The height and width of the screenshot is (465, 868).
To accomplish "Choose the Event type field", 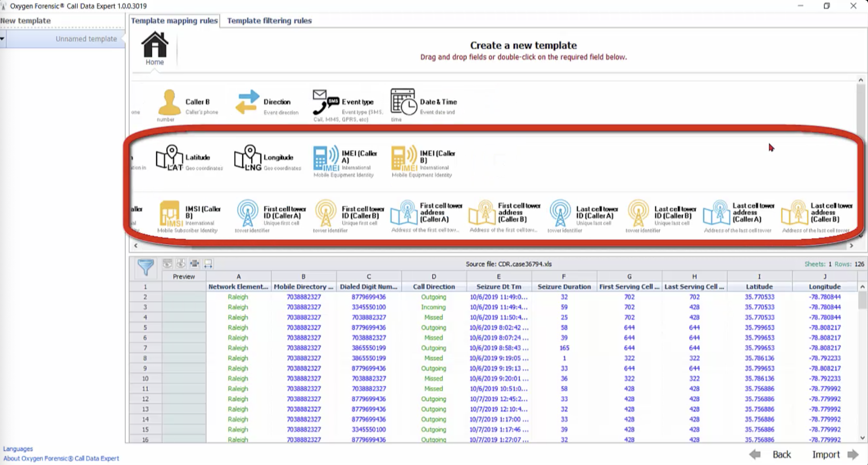I will (348, 105).
